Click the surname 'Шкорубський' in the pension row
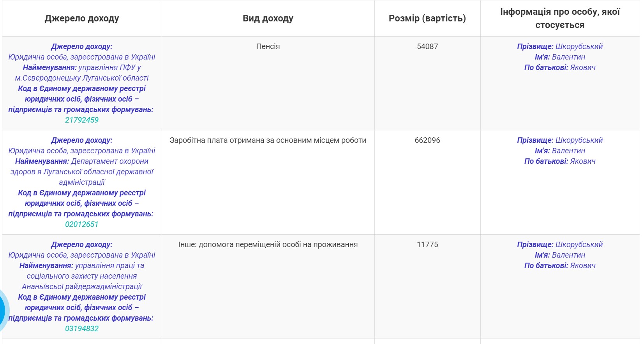The height and width of the screenshot is (344, 644). pos(579,46)
